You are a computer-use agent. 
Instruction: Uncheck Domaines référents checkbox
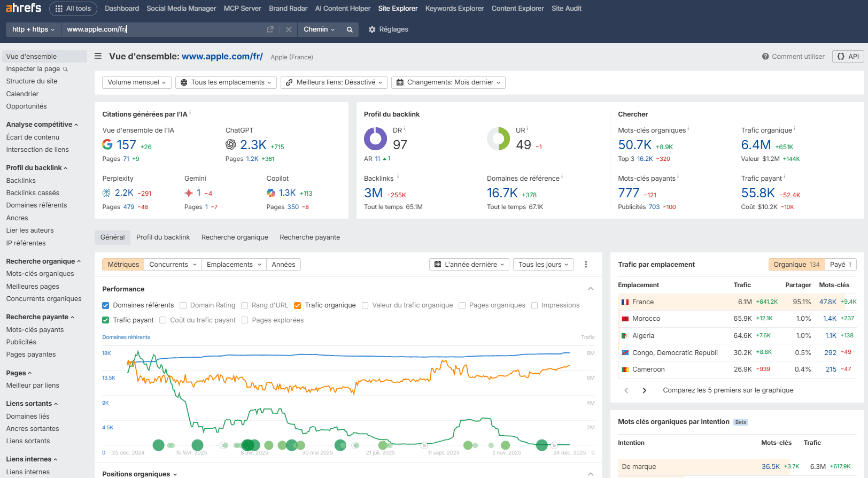coord(106,305)
